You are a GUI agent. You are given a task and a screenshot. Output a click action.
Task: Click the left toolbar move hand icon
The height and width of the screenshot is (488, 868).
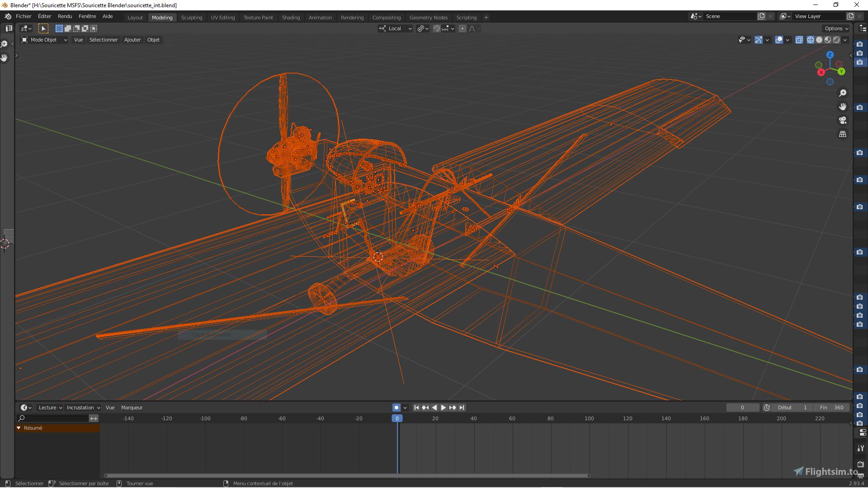(x=5, y=58)
